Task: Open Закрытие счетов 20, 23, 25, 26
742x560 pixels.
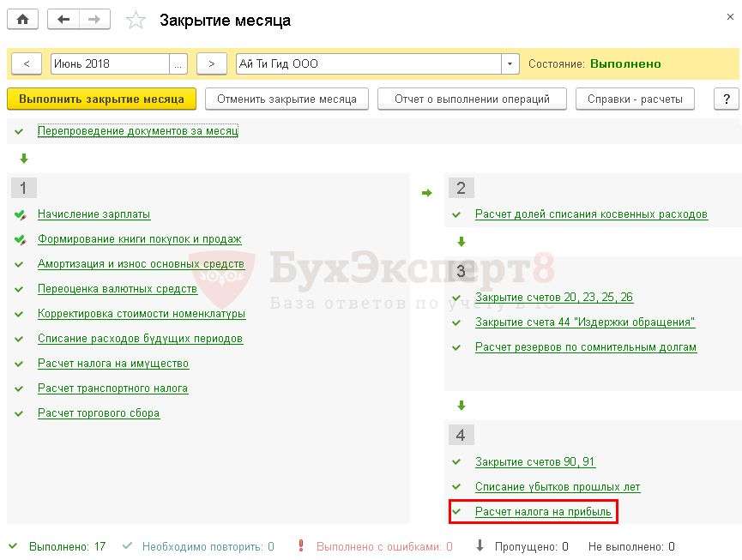Action: [x=553, y=297]
